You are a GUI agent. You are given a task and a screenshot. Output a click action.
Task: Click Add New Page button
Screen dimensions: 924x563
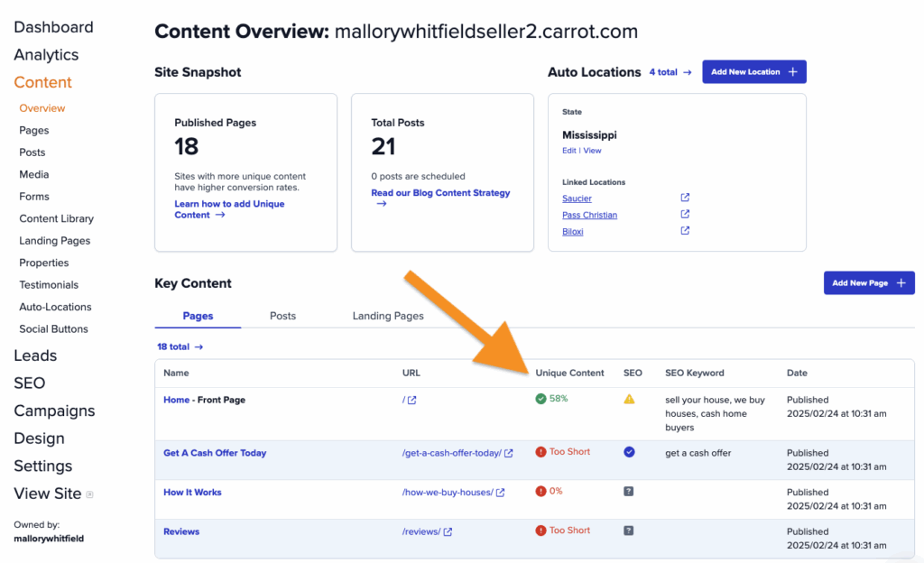point(869,283)
